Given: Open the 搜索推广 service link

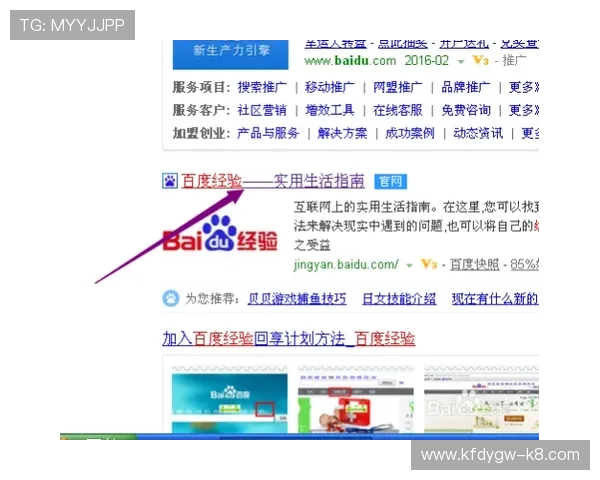Looking at the screenshot, I should pos(262,87).
